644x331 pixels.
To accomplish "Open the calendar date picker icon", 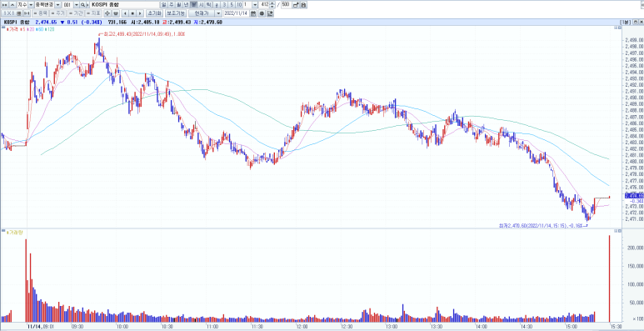I will tap(253, 13).
